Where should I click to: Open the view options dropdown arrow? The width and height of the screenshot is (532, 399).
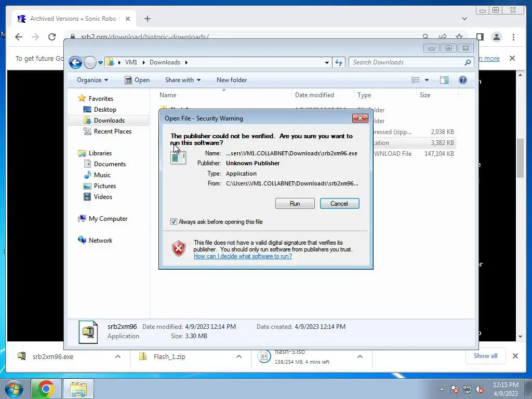427,80
